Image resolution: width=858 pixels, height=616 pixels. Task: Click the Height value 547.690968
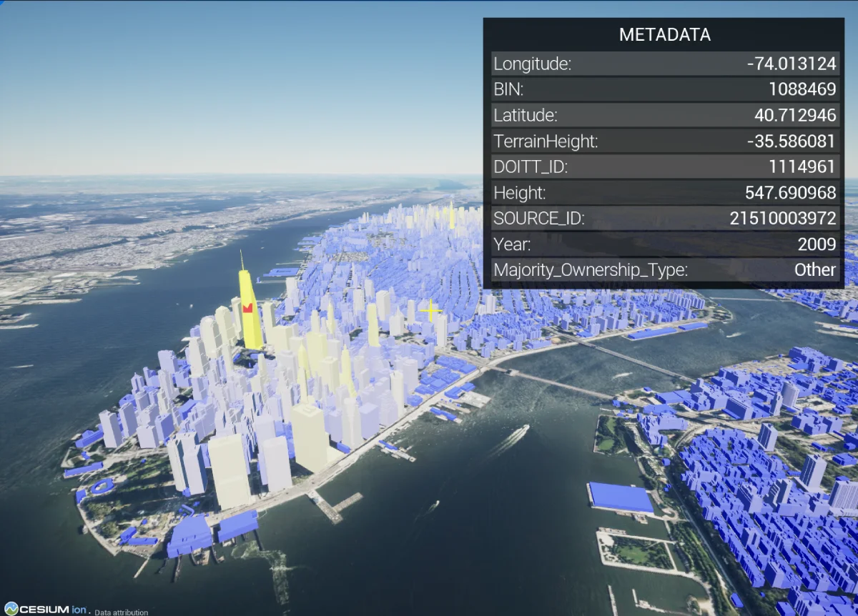790,192
